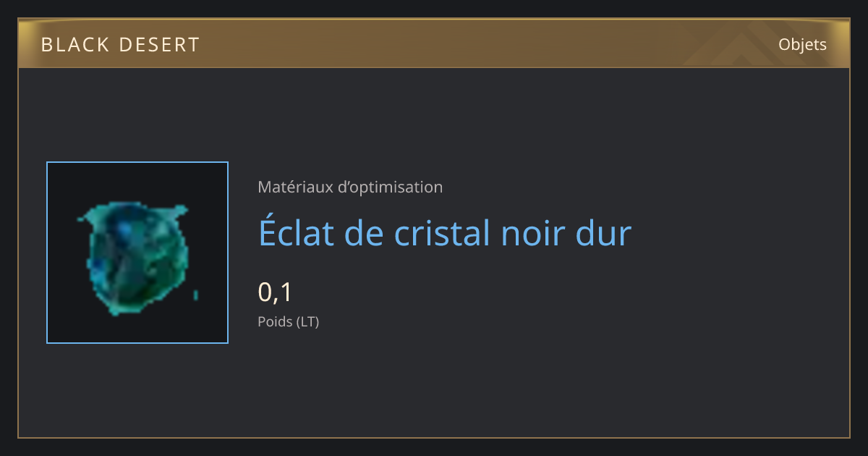Switch to the Objets section
Image resolution: width=868 pixels, height=456 pixels.
(x=802, y=44)
